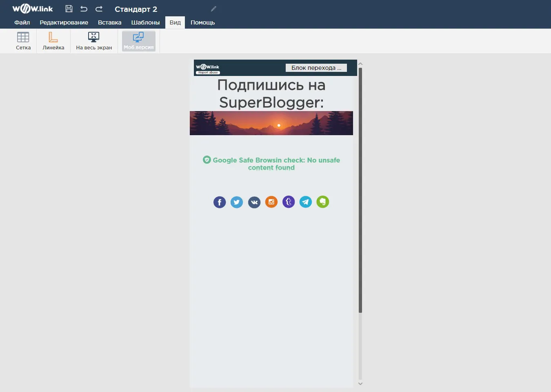
Task: Click the Report abuse link in preview
Action: point(208,72)
